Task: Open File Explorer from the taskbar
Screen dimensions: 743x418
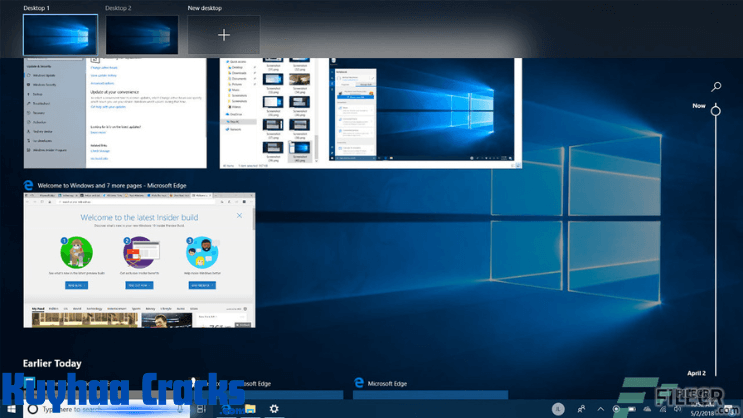Action: [250, 409]
